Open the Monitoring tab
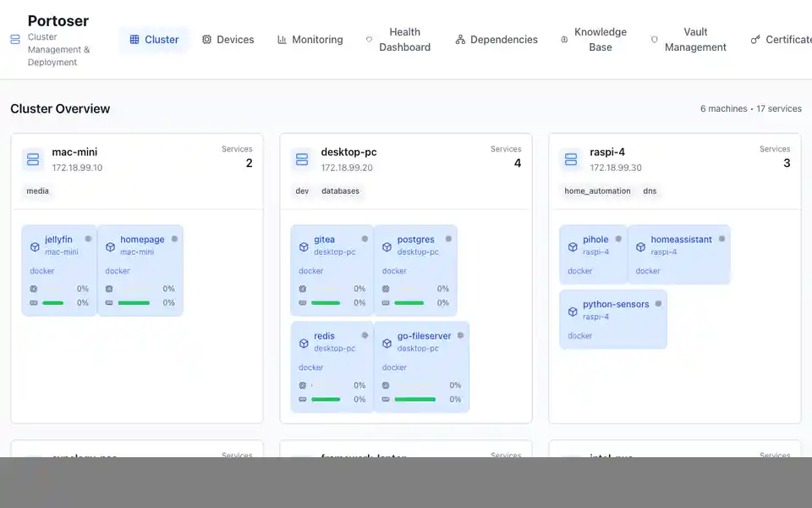The width and height of the screenshot is (812, 508). click(310, 40)
